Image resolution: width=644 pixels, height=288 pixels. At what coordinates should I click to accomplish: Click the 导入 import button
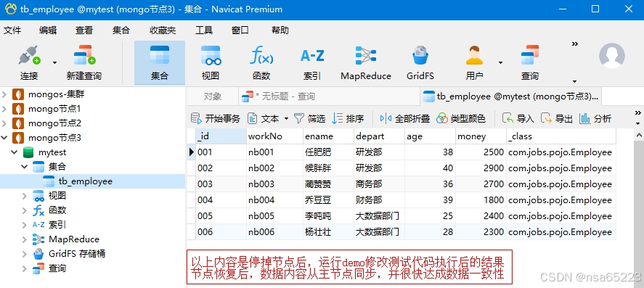pos(518,118)
